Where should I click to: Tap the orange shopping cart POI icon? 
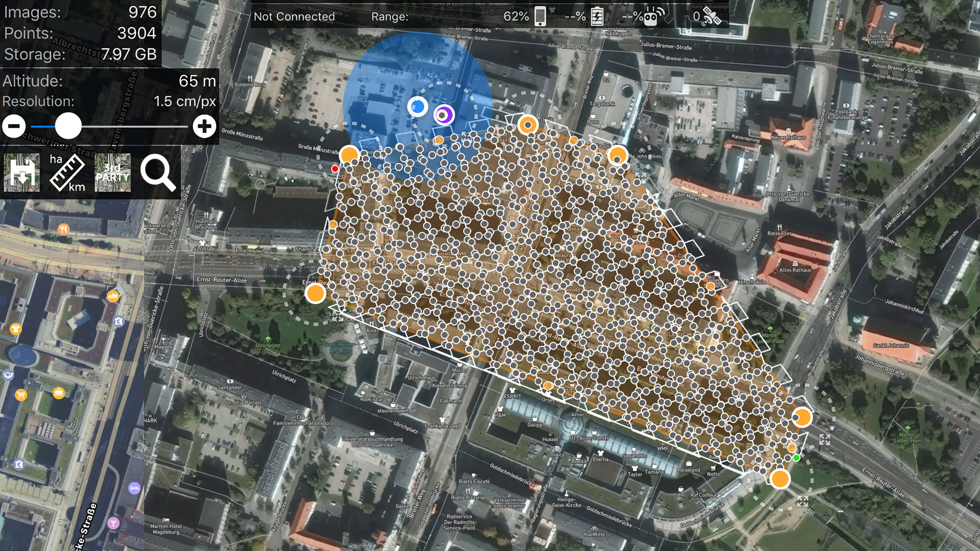(21, 395)
